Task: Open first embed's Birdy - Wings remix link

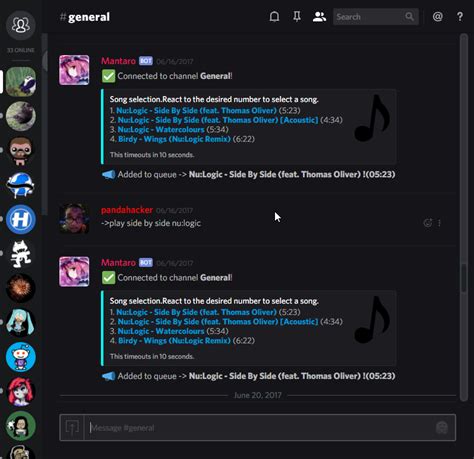Action: [174, 139]
